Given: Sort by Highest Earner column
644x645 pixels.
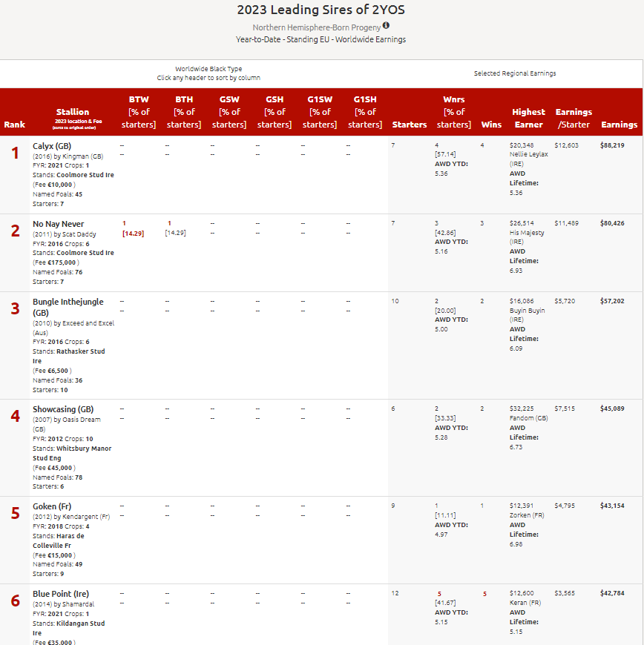Looking at the screenshot, I should [528, 118].
